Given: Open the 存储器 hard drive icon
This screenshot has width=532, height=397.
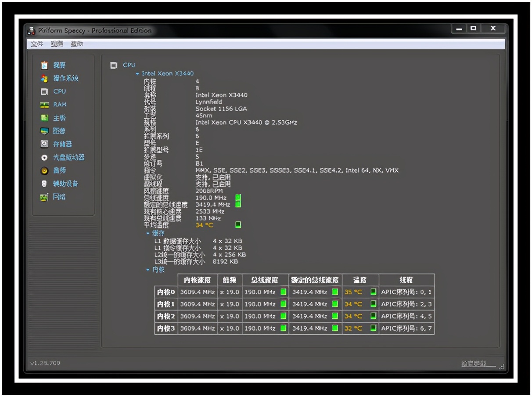Looking at the screenshot, I should [44, 144].
